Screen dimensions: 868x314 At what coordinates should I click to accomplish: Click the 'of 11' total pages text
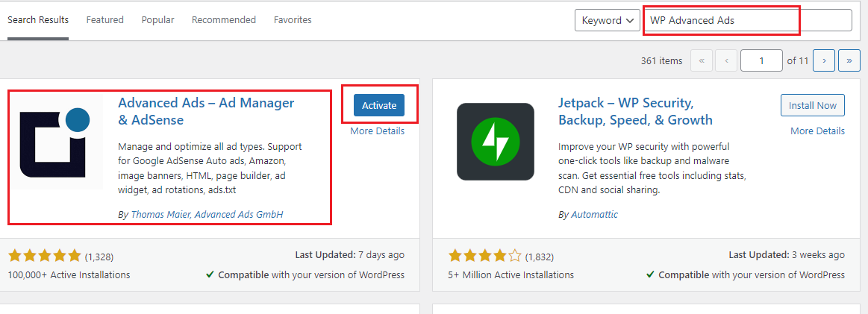pyautogui.click(x=798, y=61)
